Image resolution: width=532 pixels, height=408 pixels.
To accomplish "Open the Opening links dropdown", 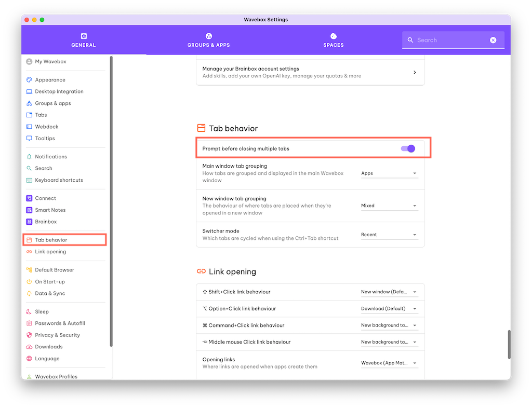I will 389,363.
